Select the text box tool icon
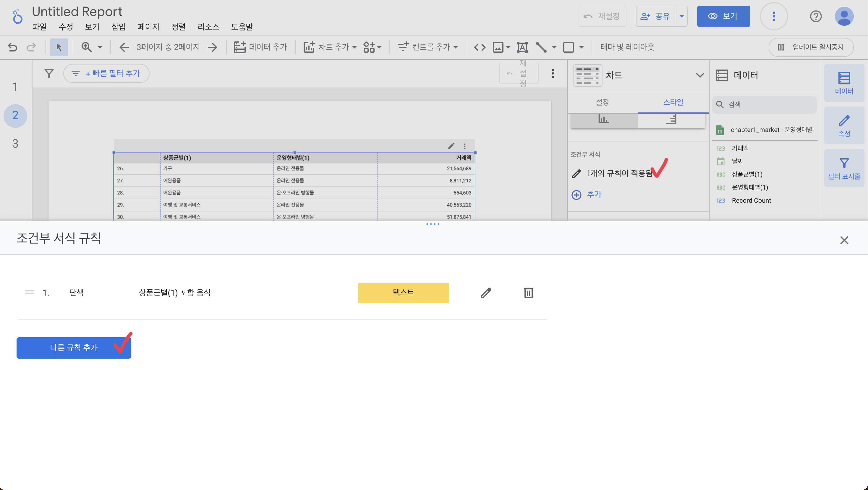Image resolution: width=868 pixels, height=490 pixels. tap(522, 47)
